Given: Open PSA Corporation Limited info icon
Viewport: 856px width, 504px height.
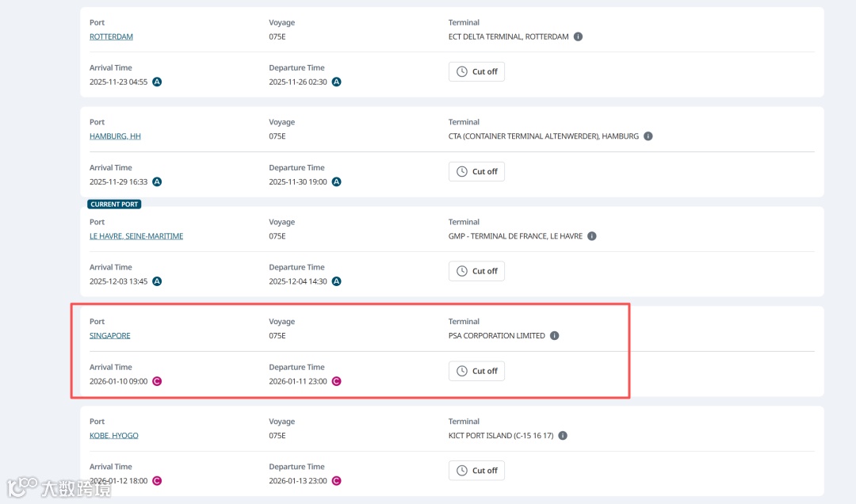Looking at the screenshot, I should coord(554,336).
